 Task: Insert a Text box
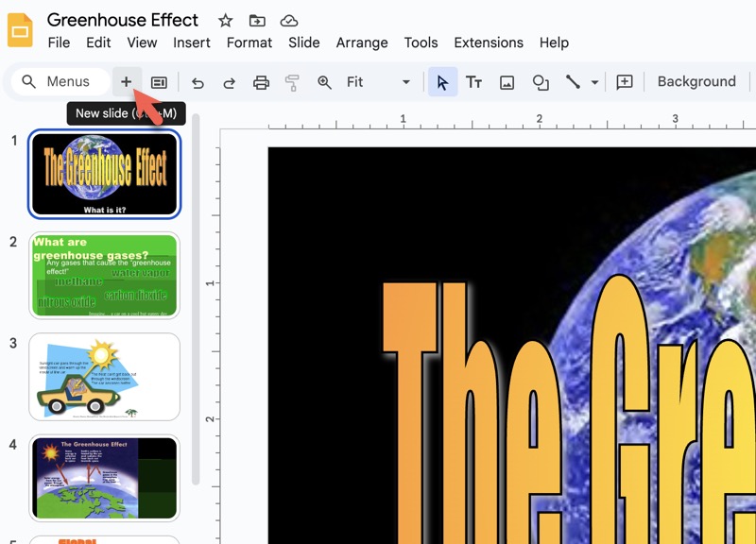(474, 82)
